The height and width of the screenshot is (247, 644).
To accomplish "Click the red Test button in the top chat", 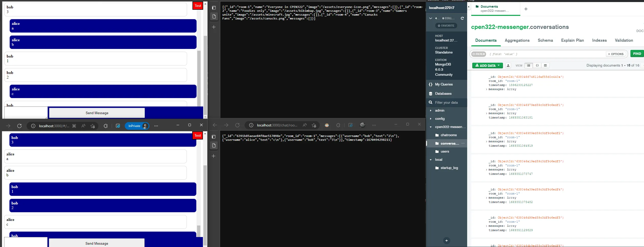I will pyautogui.click(x=198, y=6).
